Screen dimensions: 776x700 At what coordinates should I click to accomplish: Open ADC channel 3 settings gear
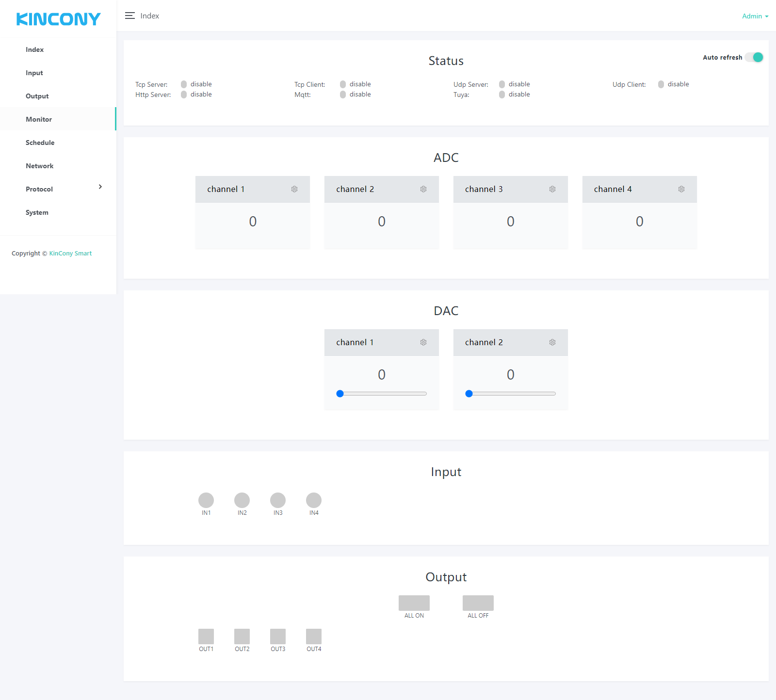tap(552, 189)
